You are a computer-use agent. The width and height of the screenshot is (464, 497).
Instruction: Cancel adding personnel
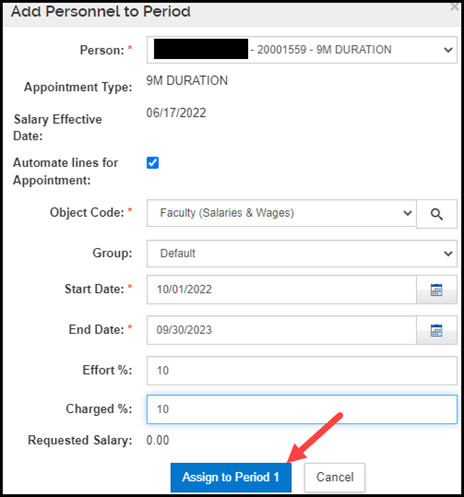pos(335,477)
